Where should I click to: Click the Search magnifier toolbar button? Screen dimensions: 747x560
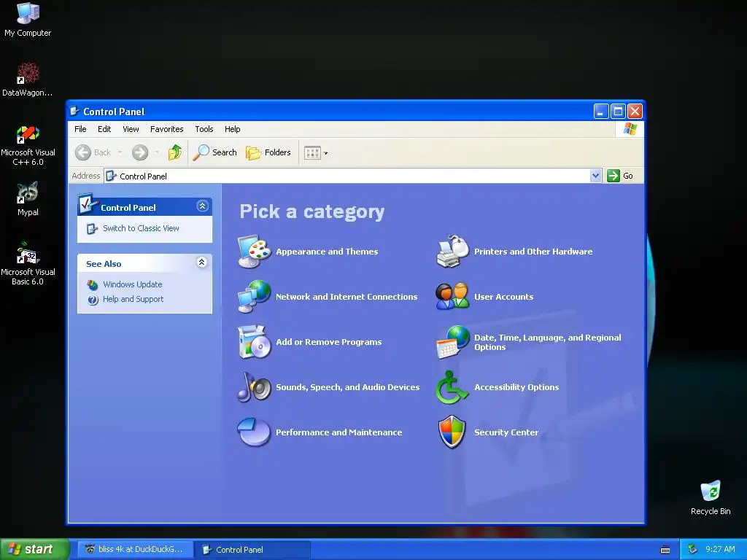215,152
